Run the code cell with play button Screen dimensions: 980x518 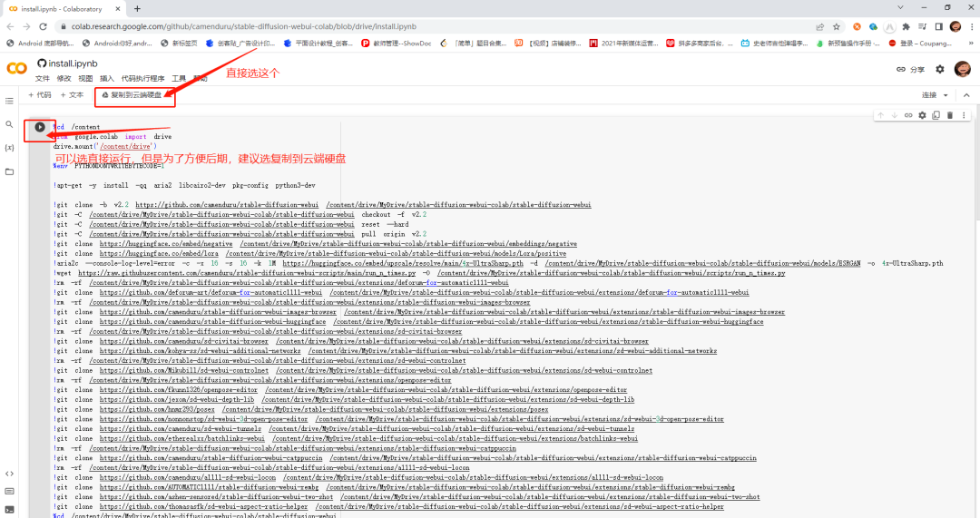[39, 127]
